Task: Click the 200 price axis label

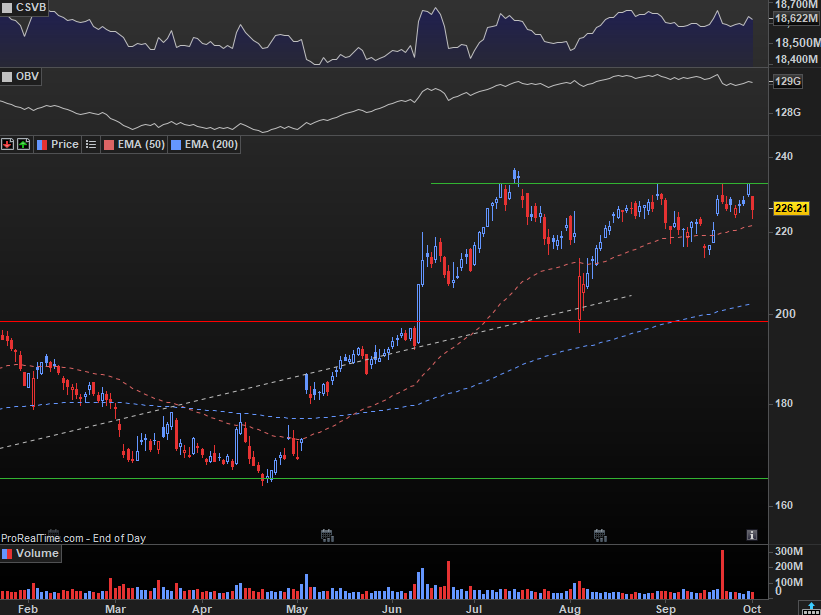Action: [784, 314]
